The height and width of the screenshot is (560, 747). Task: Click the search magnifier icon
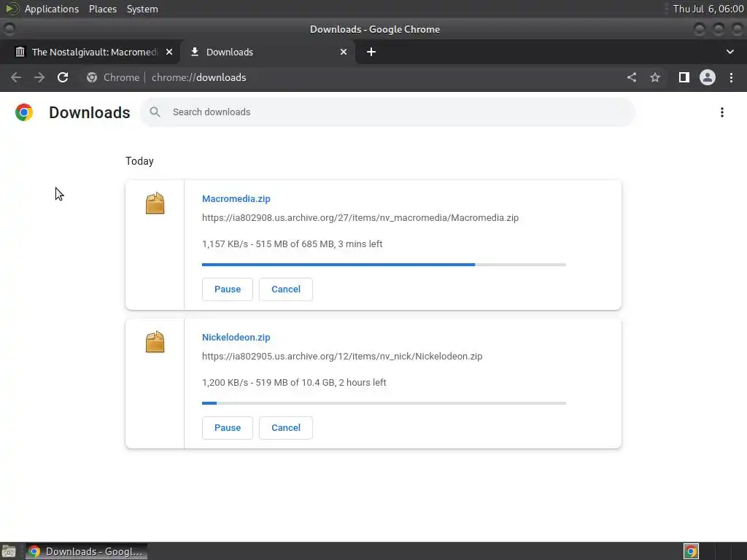155,112
